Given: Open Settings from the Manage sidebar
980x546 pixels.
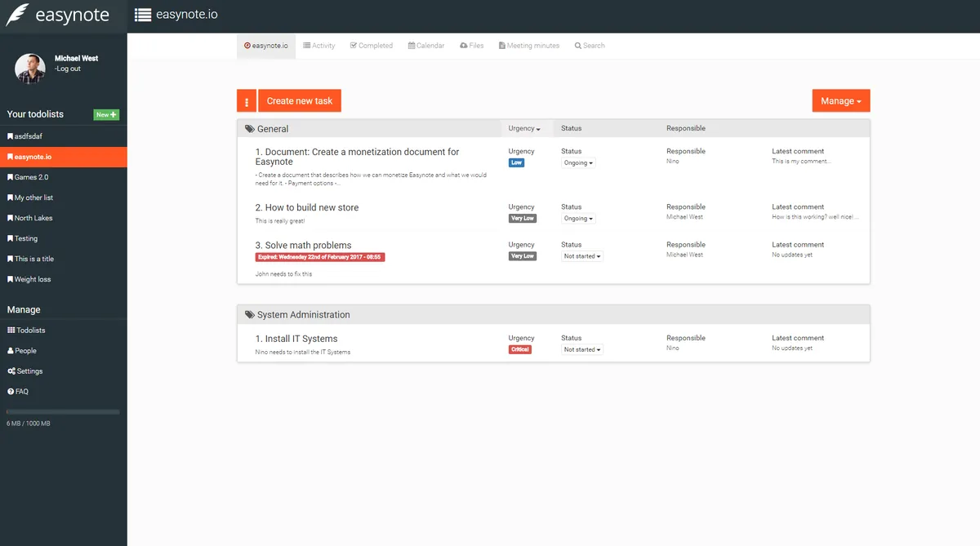Looking at the screenshot, I should point(25,371).
